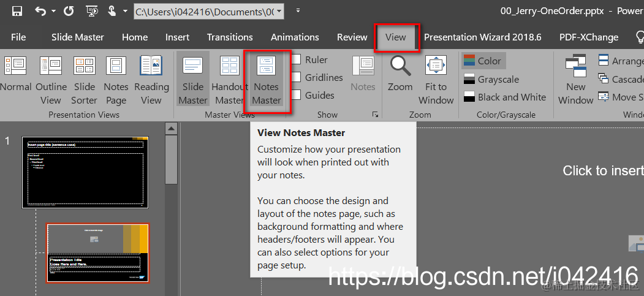
Task: Open Notes Page view
Action: point(116,80)
